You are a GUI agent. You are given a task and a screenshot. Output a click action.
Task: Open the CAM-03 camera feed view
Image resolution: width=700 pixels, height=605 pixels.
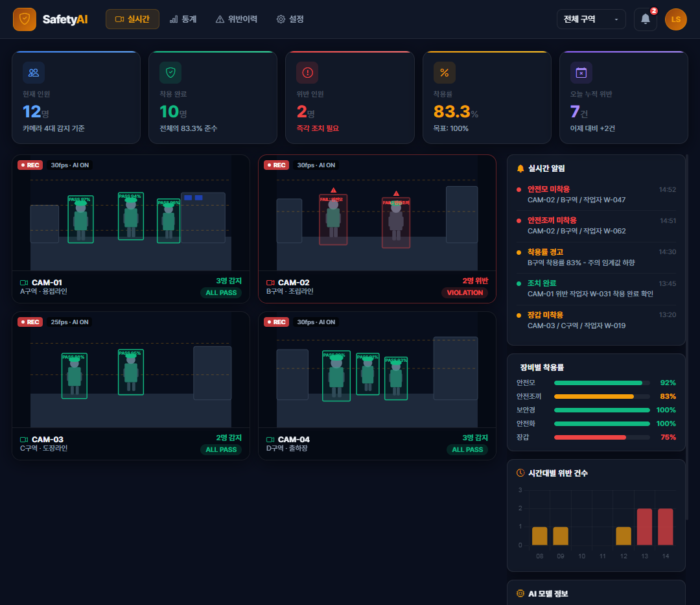tap(131, 370)
